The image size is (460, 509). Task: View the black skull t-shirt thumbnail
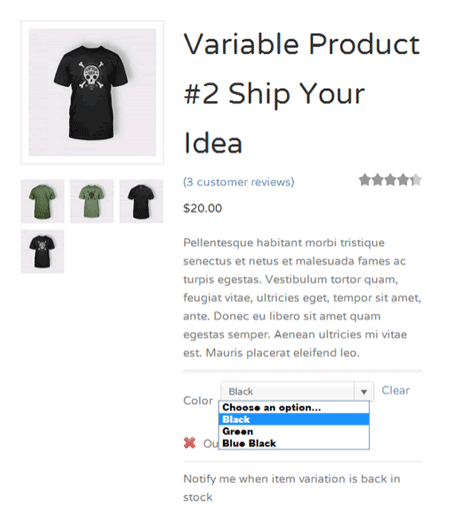(42, 252)
